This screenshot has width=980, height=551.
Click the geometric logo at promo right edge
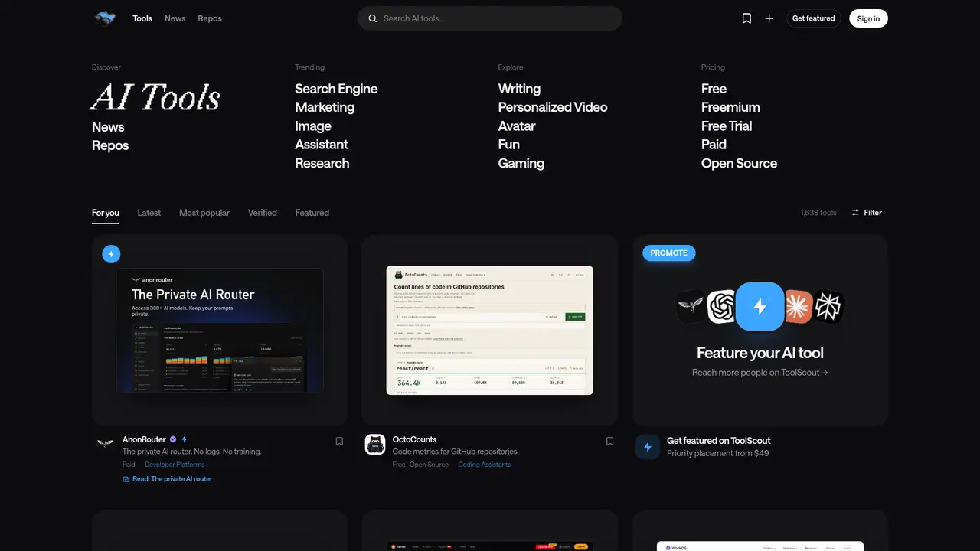[828, 307]
